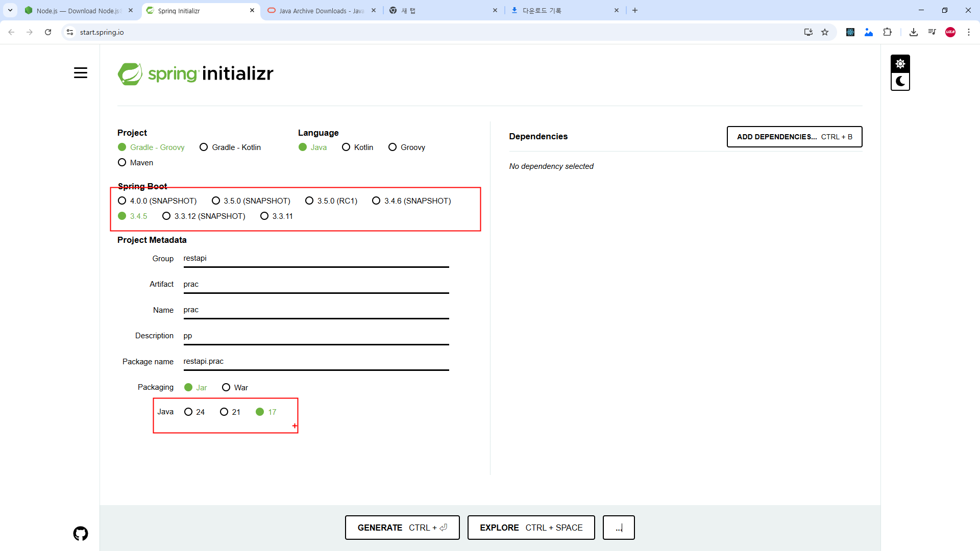Switch to Java Archive Downloads tab

(x=322, y=10)
